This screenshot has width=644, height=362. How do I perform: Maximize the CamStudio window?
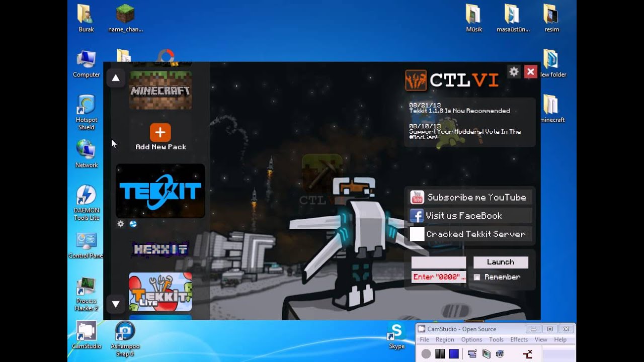[549, 329]
